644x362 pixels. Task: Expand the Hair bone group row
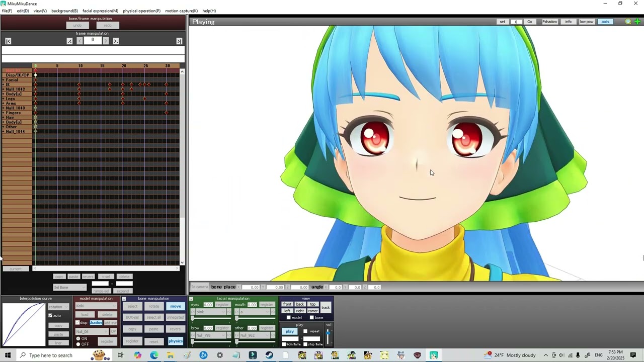(4, 117)
